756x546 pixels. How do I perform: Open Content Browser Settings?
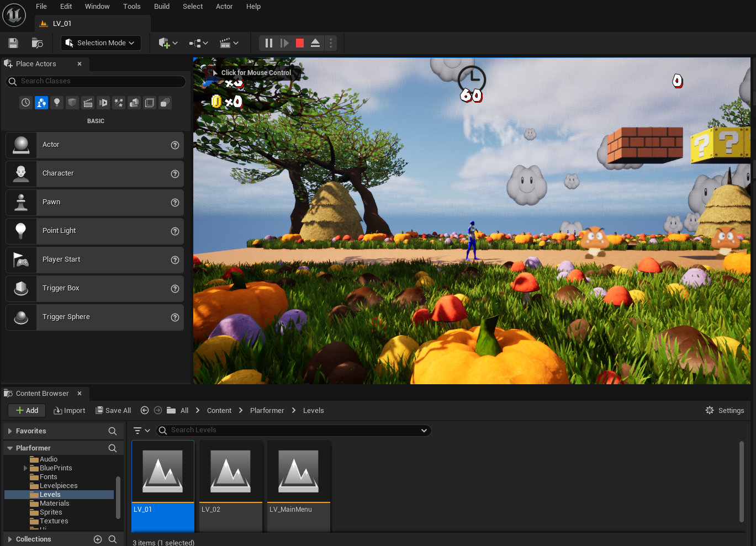(725, 410)
